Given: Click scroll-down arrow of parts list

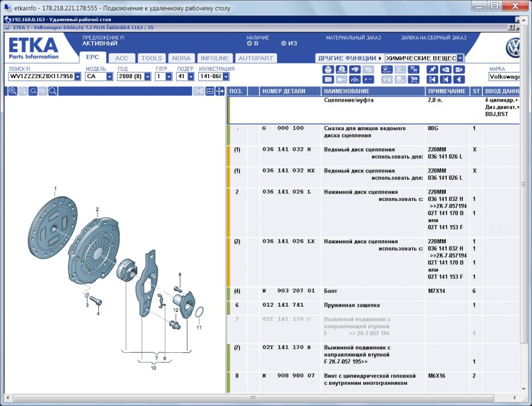Looking at the screenshot, I should pyautogui.click(x=523, y=389).
